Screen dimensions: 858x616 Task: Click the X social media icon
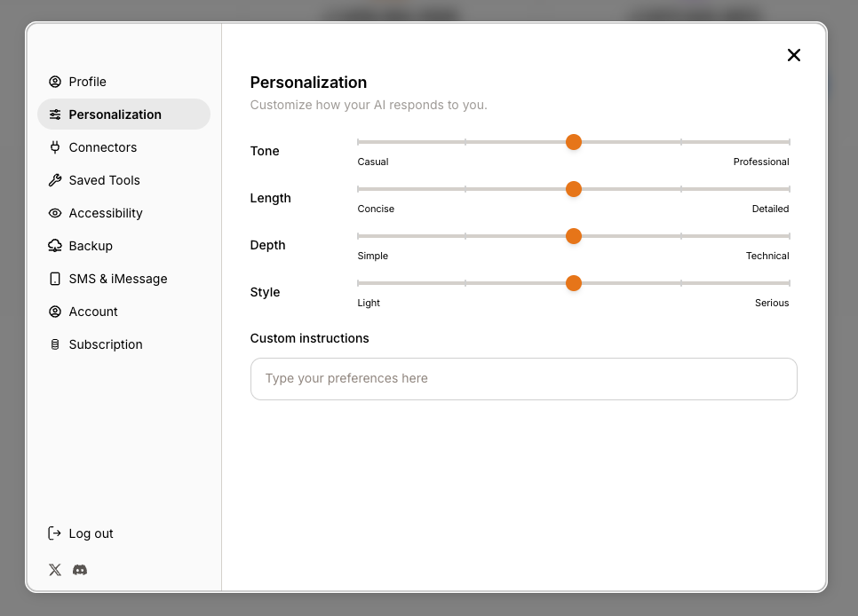click(x=54, y=570)
